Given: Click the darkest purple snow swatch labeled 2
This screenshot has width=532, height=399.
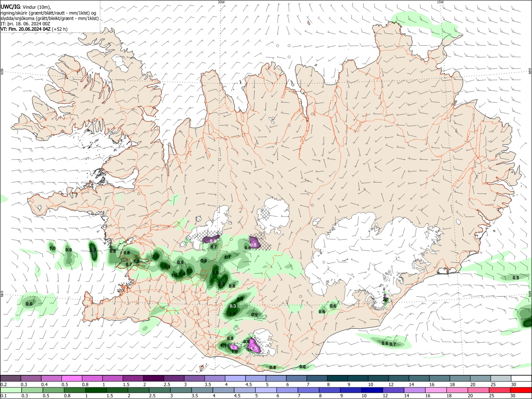Looking at the screenshot, I should pyautogui.click(x=153, y=378).
